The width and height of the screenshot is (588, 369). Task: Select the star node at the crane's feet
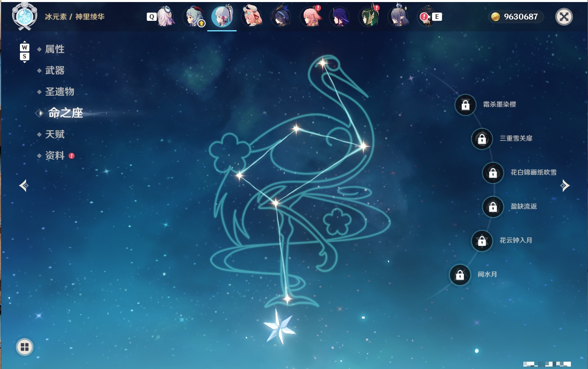[287, 299]
